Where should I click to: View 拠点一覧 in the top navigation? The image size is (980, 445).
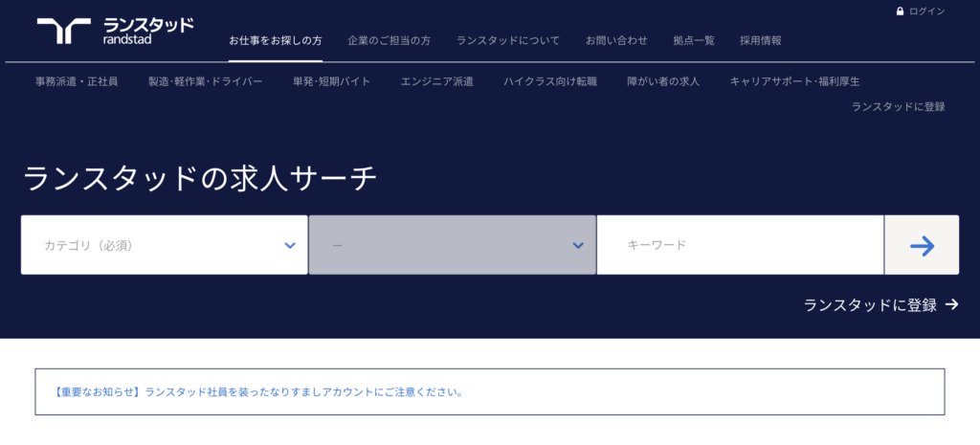[x=694, y=40]
